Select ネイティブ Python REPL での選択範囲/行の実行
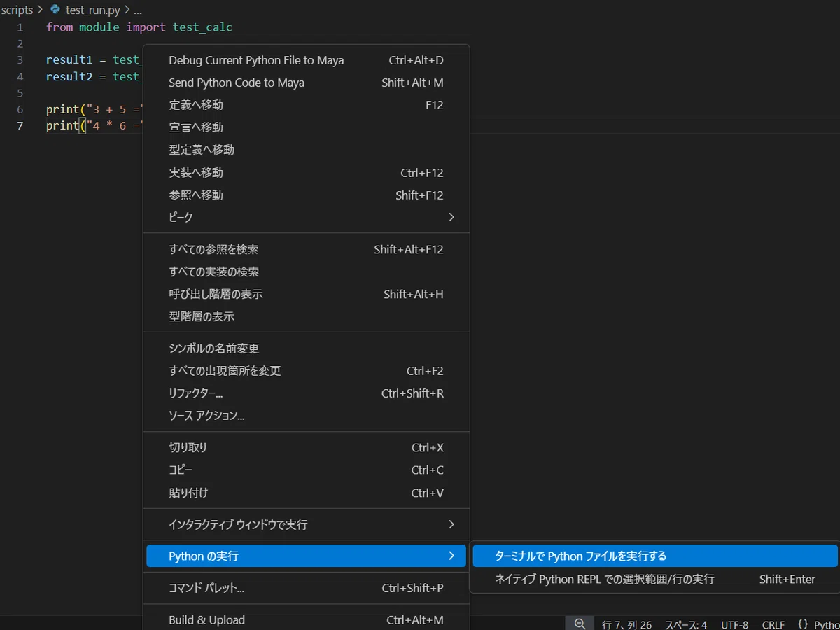Screen dimensions: 840x630 [x=655, y=580]
